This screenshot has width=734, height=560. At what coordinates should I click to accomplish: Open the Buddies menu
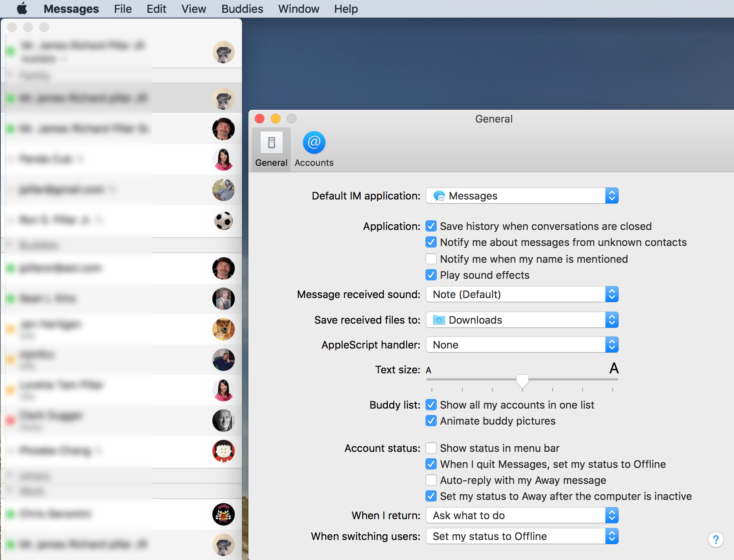click(x=242, y=9)
